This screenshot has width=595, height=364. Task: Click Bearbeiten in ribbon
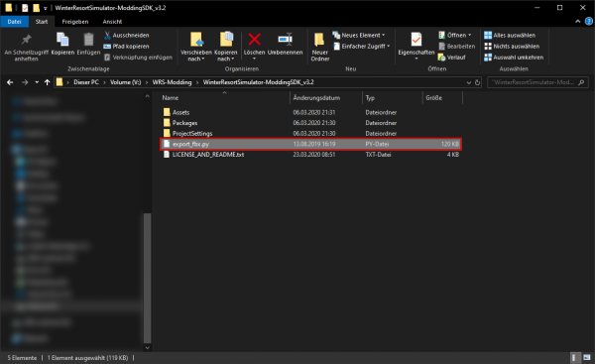tap(457, 47)
